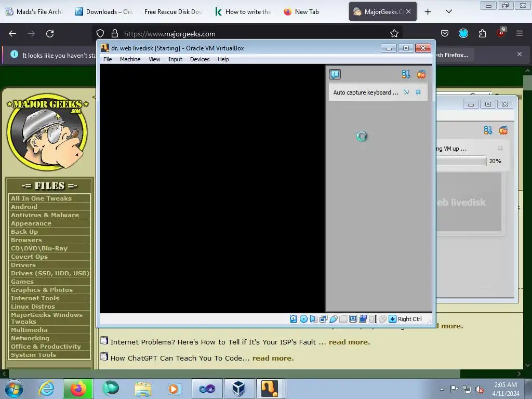Open the Save to Pocket icon
532x399 pixels.
point(445,33)
